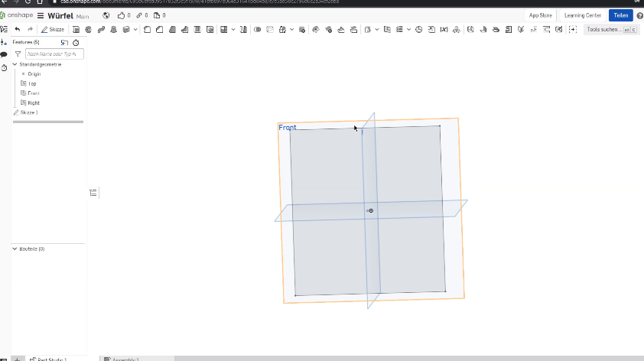644x361 pixels.
Task: Add a new tab with plus button
Action: (17, 359)
